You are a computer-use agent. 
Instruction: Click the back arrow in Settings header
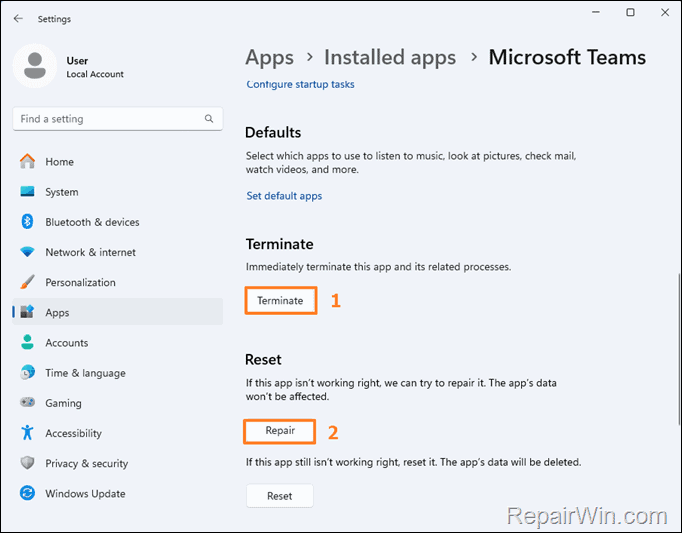point(18,18)
